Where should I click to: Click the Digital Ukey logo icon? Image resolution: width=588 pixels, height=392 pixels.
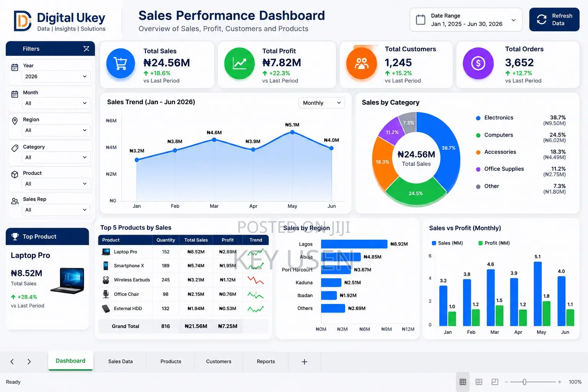pyautogui.click(x=23, y=21)
